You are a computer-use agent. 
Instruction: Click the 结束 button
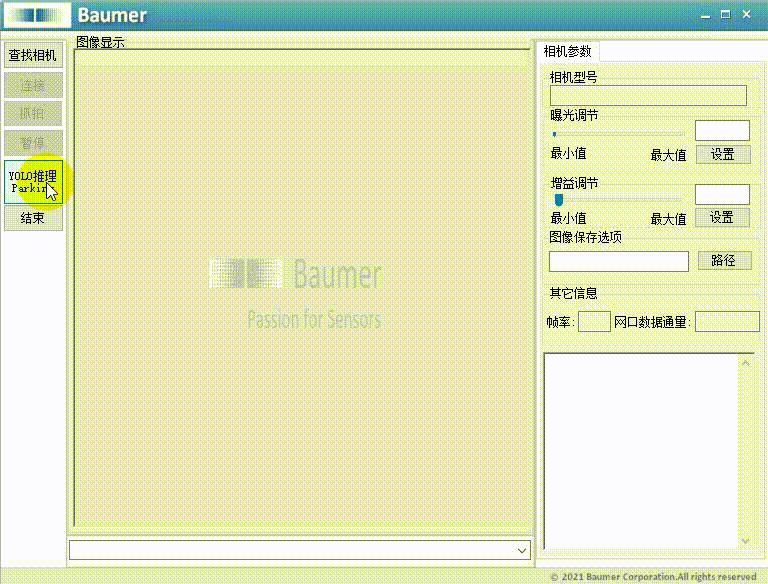click(x=33, y=218)
